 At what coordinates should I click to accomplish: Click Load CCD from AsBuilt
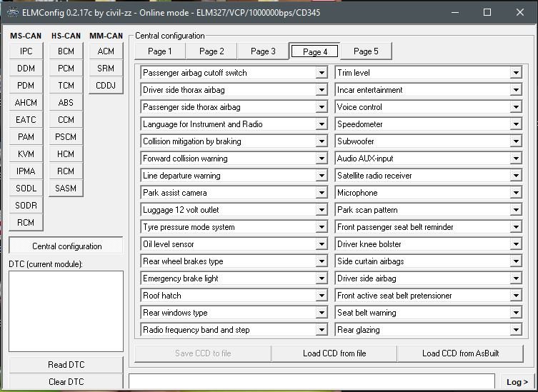coord(460,353)
